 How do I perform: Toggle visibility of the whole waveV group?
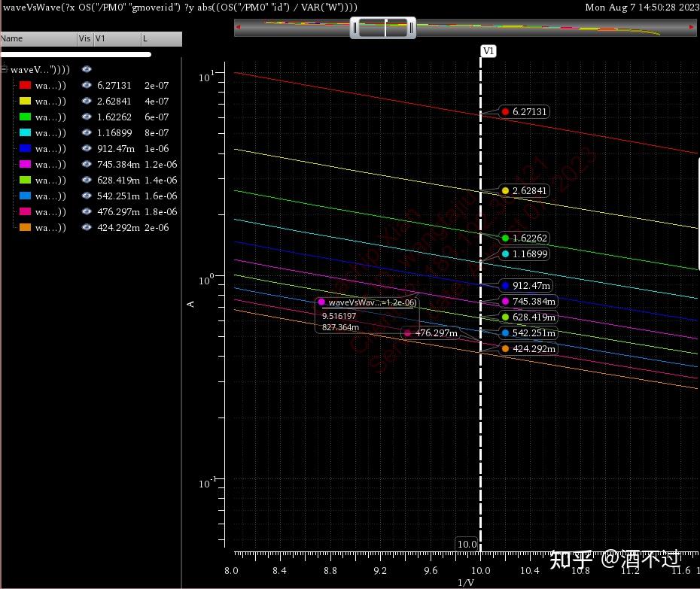87,69
